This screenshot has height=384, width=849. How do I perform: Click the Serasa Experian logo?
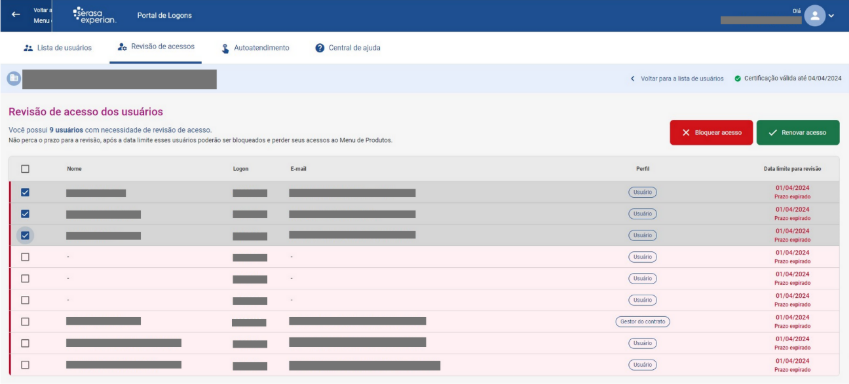pos(94,15)
